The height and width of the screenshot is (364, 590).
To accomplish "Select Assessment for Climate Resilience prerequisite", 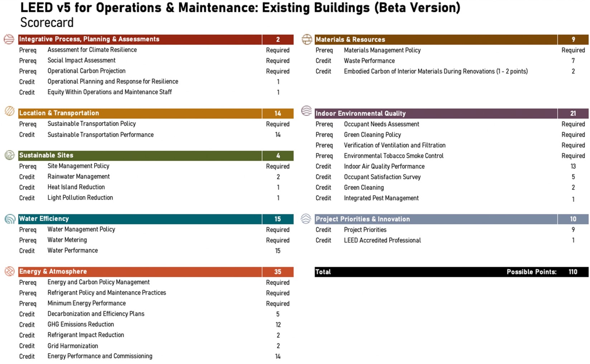I will click(92, 50).
